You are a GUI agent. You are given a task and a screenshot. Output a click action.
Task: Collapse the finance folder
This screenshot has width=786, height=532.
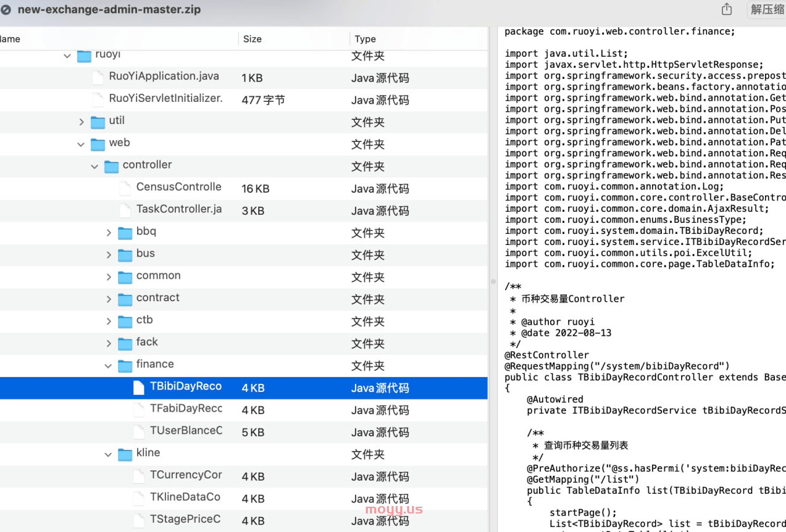click(x=109, y=366)
